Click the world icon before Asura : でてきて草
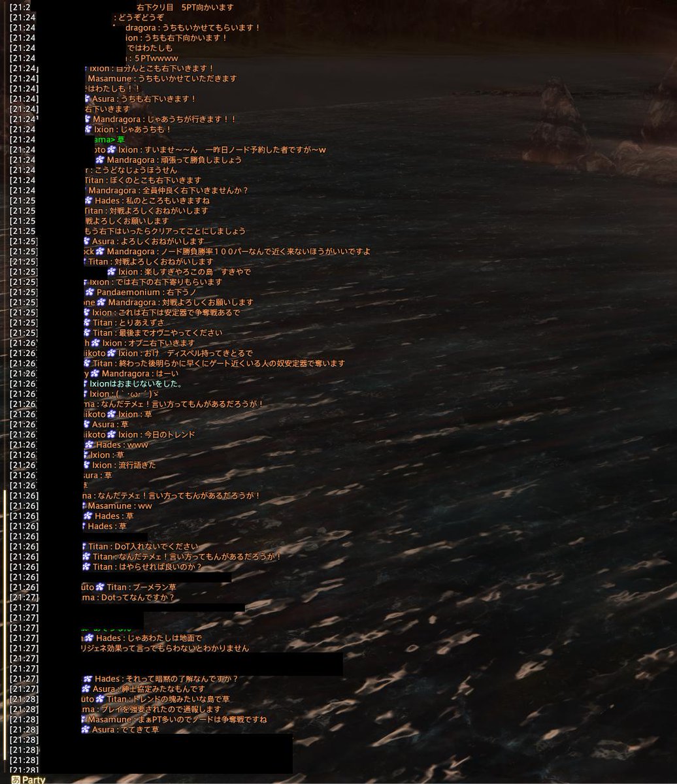 click(86, 730)
